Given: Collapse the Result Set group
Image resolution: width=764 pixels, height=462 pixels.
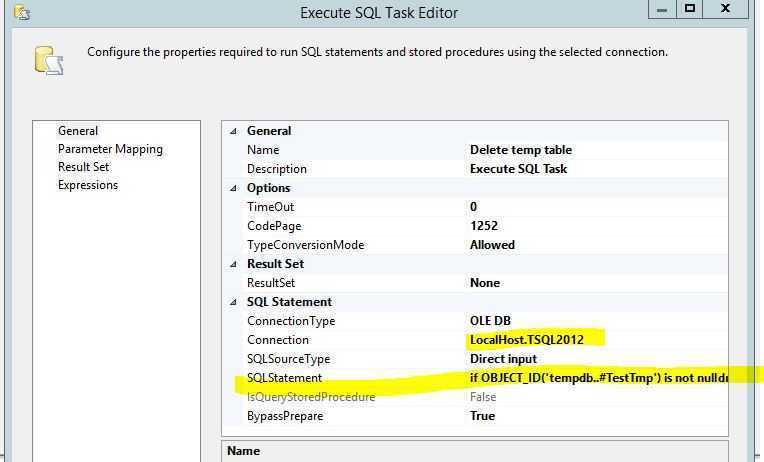Looking at the screenshot, I should click(x=234, y=264).
